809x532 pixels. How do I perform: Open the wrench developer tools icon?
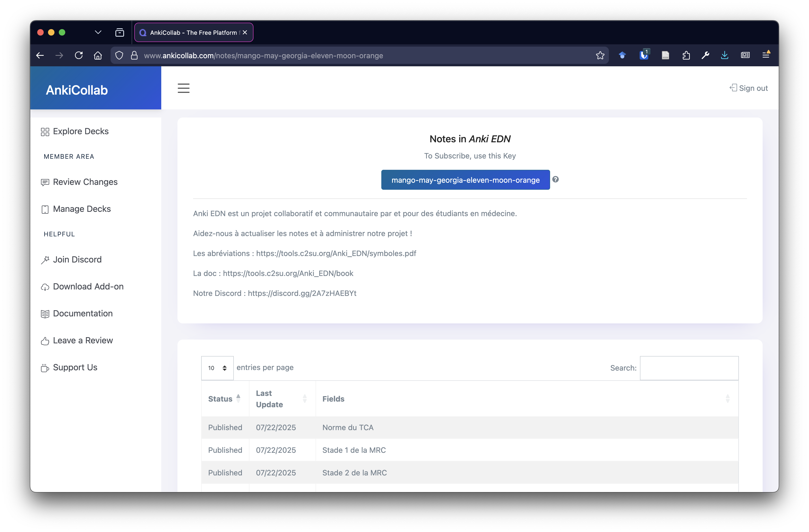705,55
